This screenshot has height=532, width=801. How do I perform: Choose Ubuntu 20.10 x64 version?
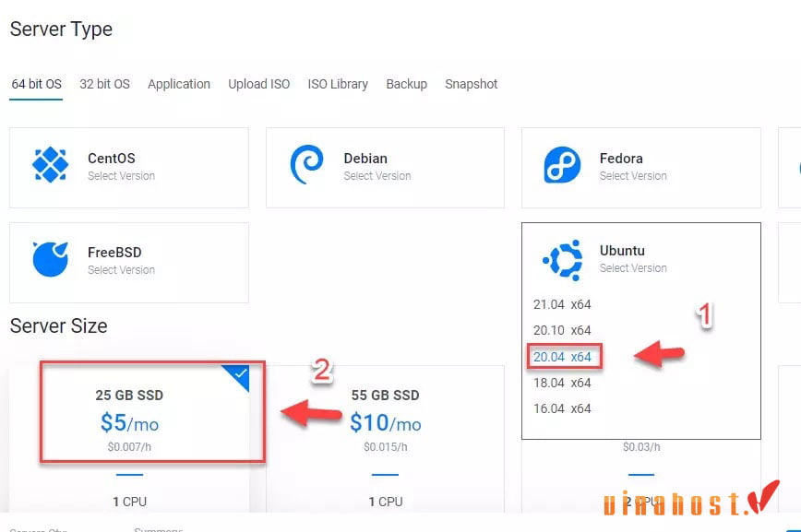click(x=562, y=331)
